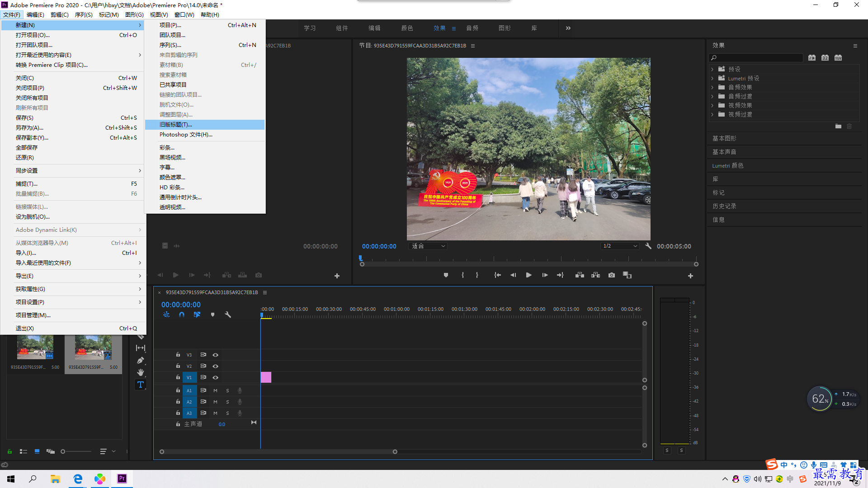Expand the Lumetri 预设 folder
The width and height of the screenshot is (868, 488).
(x=712, y=78)
